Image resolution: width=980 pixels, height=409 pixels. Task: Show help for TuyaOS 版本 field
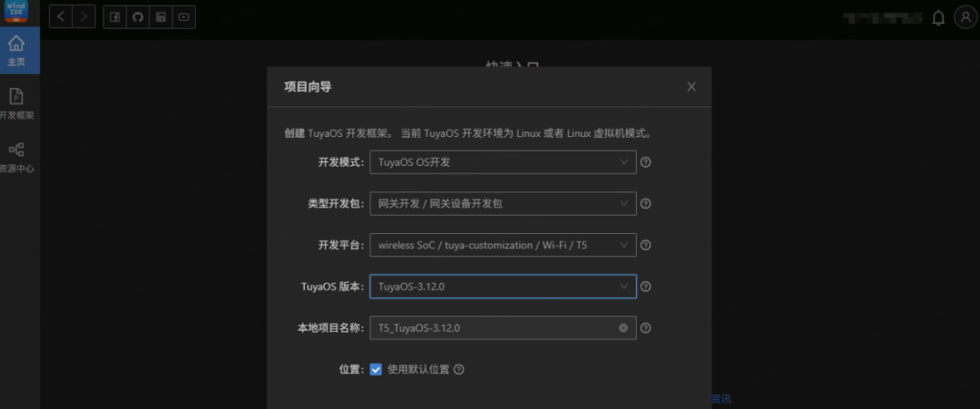point(646,287)
